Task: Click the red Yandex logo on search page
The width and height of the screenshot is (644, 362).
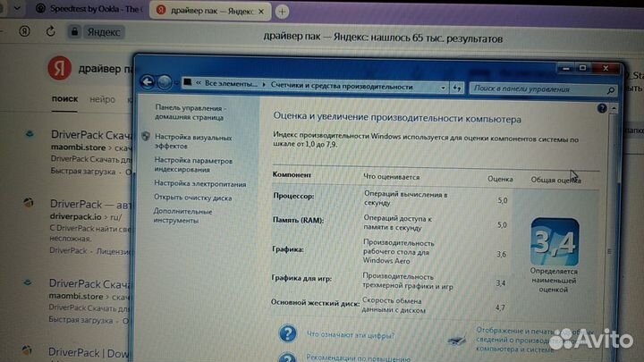Action: tap(59, 68)
